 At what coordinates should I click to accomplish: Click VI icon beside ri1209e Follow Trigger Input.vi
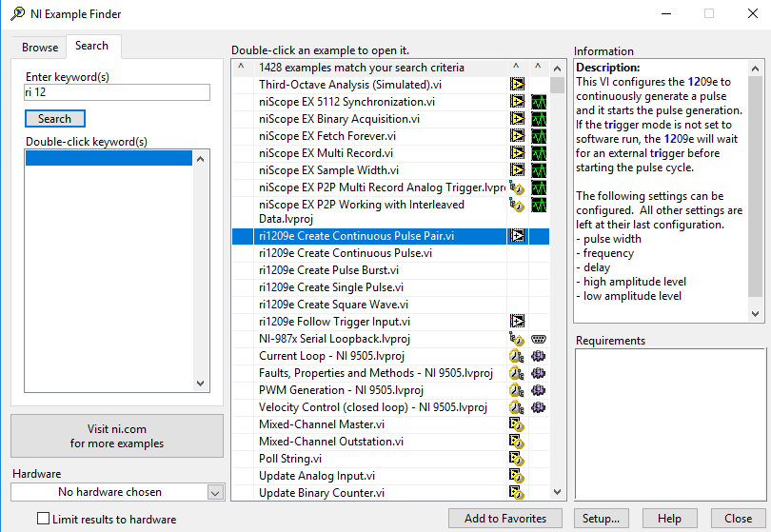click(x=517, y=322)
